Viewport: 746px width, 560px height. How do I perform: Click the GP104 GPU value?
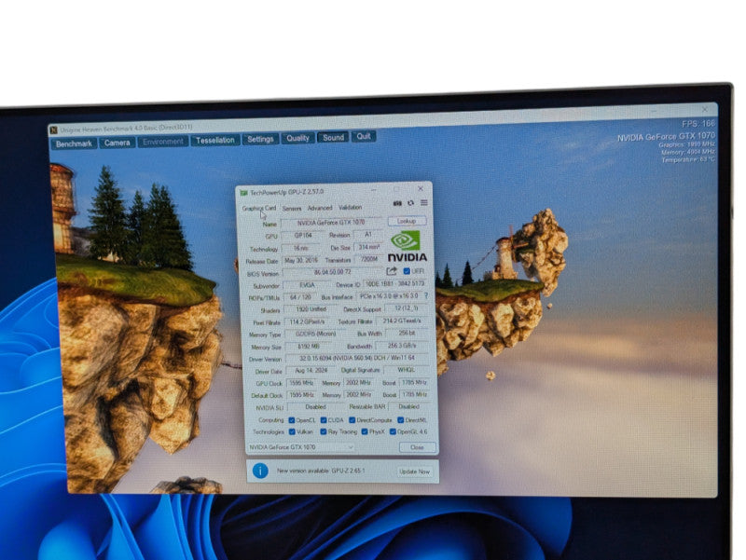coord(303,236)
